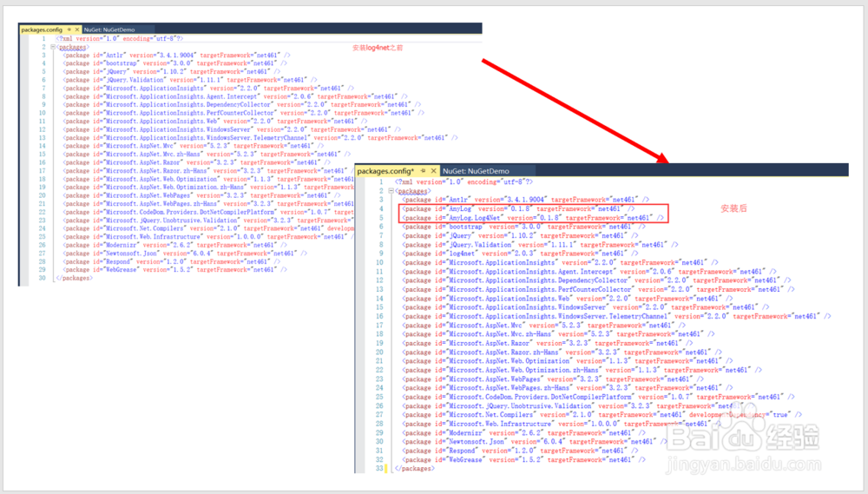The image size is (868, 494).
Task: Click ApplicationInsights.PerfCounterCollector on line 10
Action: click(x=244, y=113)
